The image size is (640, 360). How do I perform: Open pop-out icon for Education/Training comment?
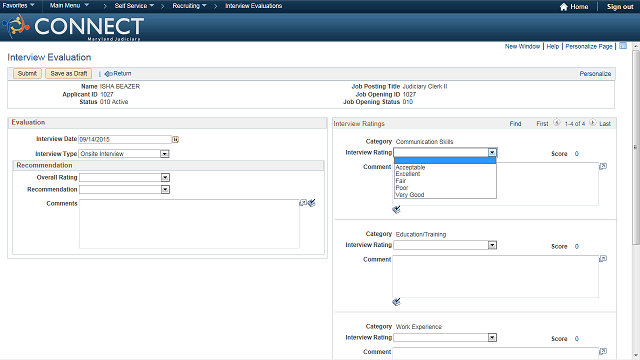click(x=603, y=259)
